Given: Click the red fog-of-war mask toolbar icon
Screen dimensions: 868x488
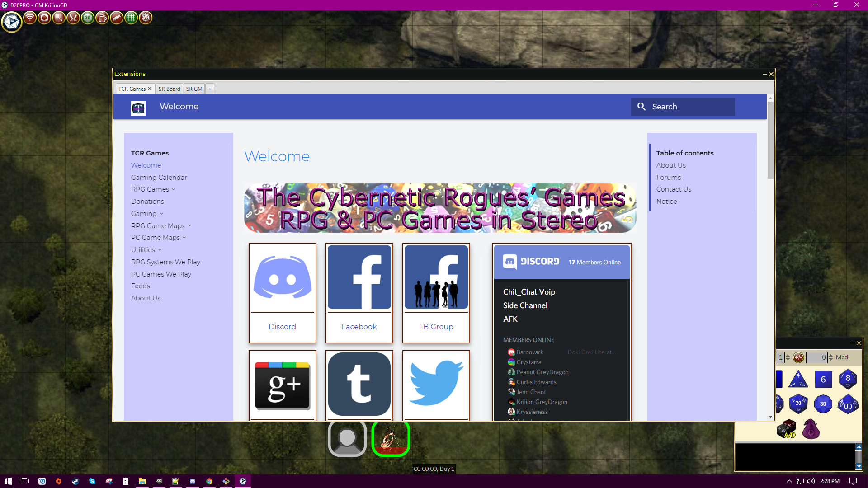Looking at the screenshot, I should click(44, 18).
